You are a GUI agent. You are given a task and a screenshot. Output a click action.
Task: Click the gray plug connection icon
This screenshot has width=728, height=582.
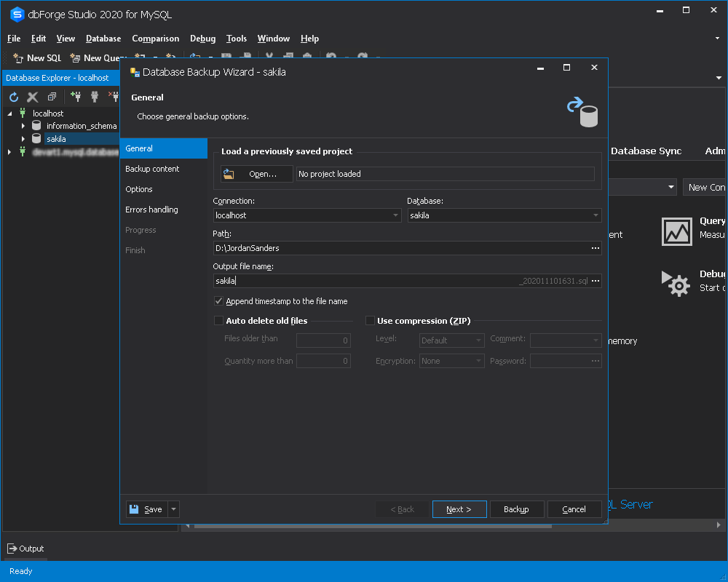coord(95,97)
